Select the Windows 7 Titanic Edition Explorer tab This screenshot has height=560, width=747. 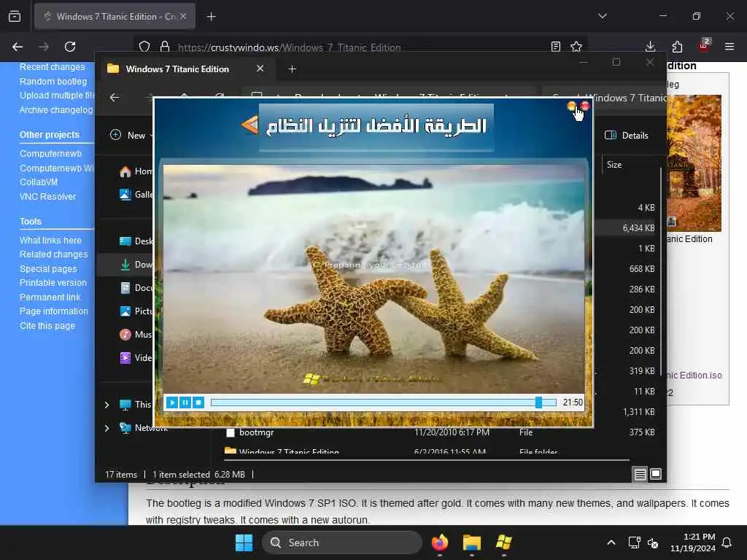pyautogui.click(x=186, y=69)
